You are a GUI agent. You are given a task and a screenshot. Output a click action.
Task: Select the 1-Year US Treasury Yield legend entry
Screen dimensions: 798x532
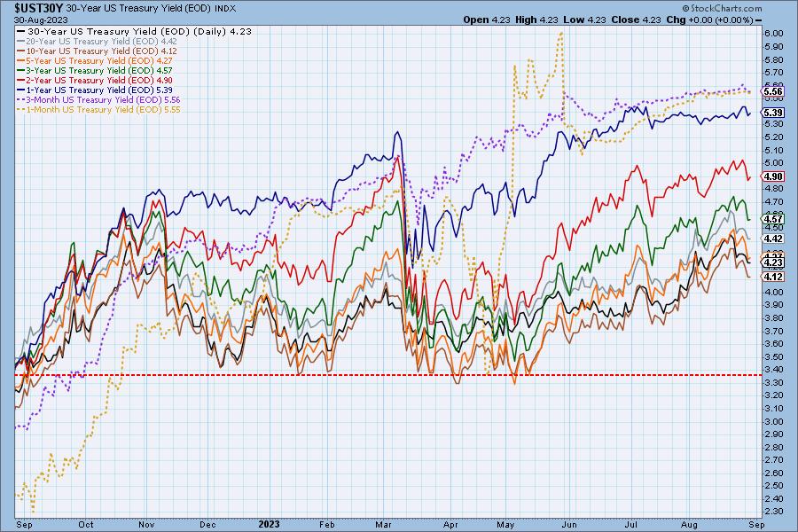pos(95,90)
